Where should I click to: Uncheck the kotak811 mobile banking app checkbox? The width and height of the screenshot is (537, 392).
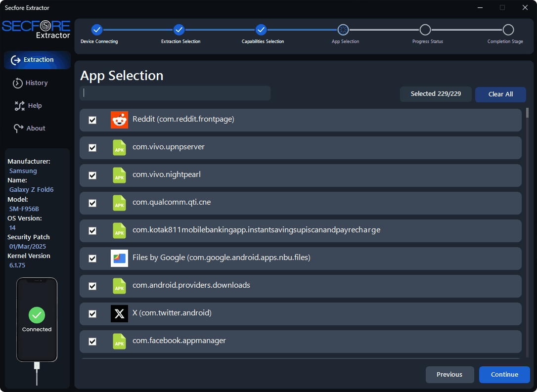92,231
